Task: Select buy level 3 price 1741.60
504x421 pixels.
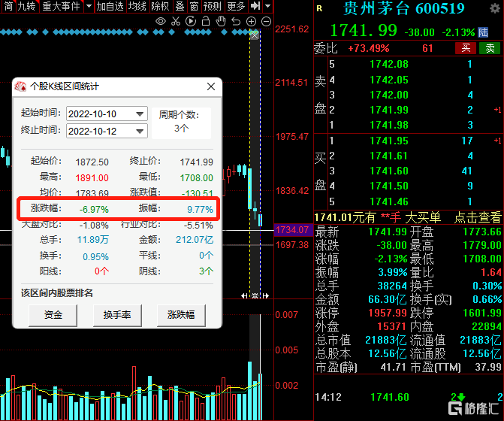Action: pos(389,171)
